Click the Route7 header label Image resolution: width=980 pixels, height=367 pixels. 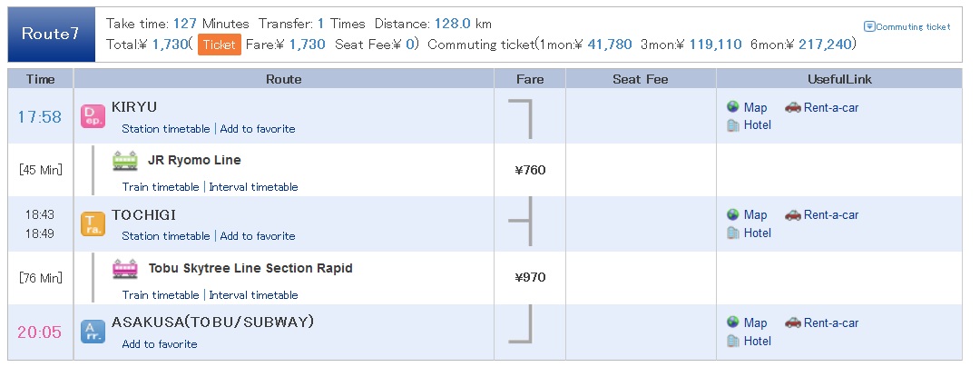click(x=51, y=34)
